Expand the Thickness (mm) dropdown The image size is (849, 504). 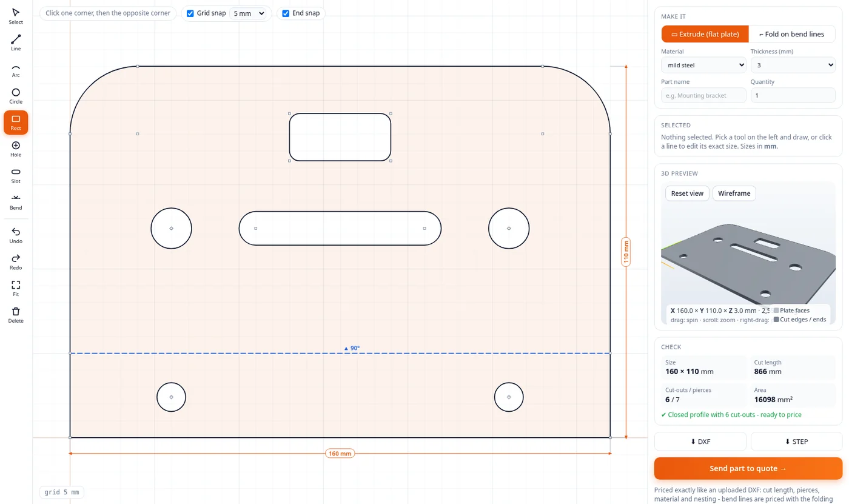coord(793,65)
